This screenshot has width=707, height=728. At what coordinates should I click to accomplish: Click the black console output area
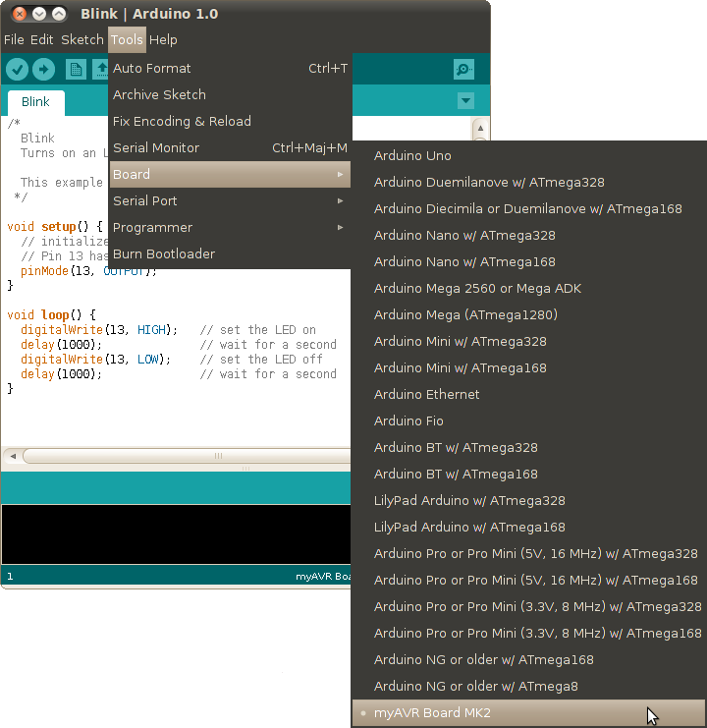click(177, 534)
